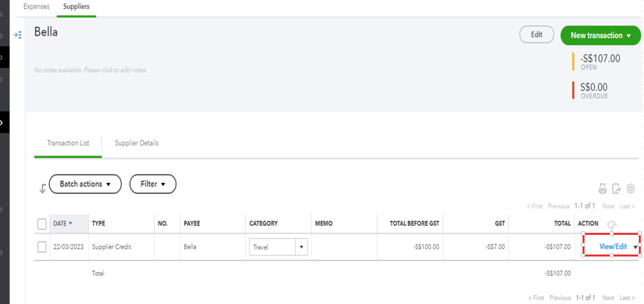The height and width of the screenshot is (304, 644).
Task: Click the print transaction list icon
Action: click(602, 188)
